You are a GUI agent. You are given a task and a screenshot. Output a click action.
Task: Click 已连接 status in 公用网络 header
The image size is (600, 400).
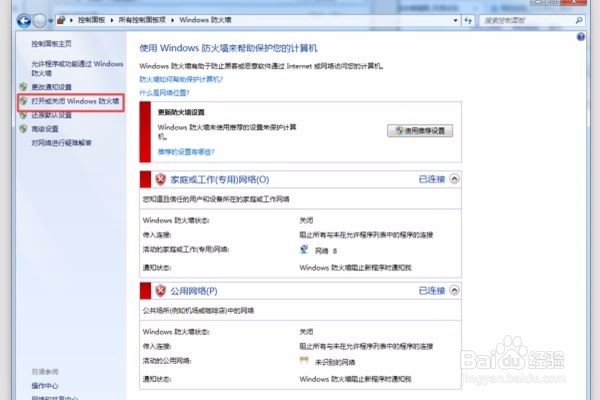point(432,291)
